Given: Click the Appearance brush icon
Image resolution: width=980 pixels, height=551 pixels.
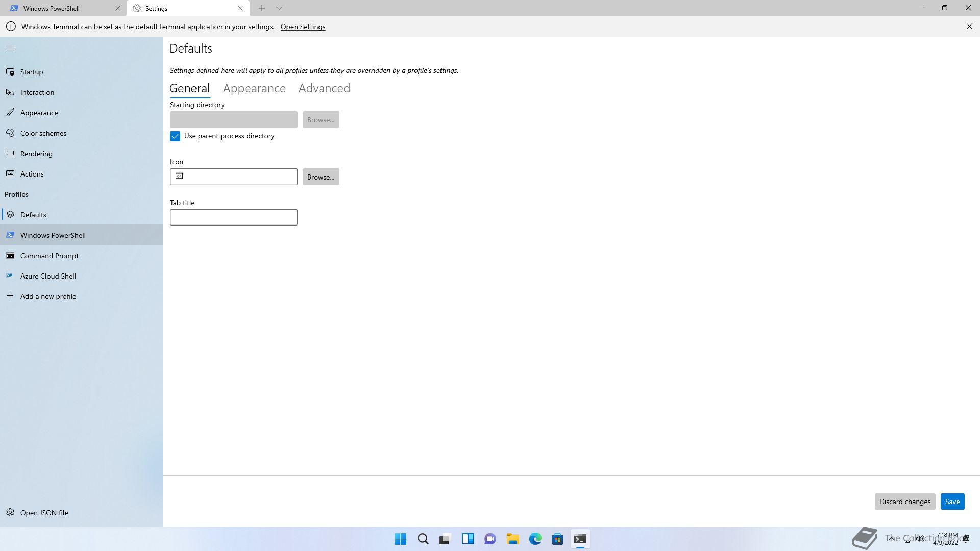Looking at the screenshot, I should (x=10, y=113).
